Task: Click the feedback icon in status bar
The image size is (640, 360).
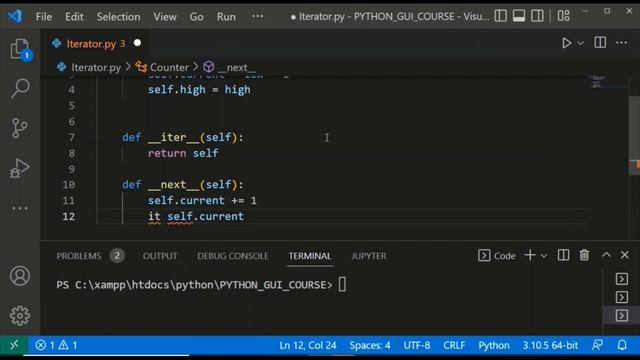Action: point(598,345)
